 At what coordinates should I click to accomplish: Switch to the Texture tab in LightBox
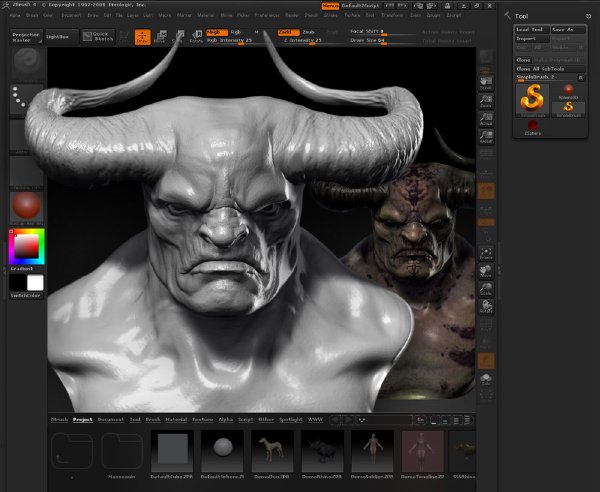pos(202,420)
